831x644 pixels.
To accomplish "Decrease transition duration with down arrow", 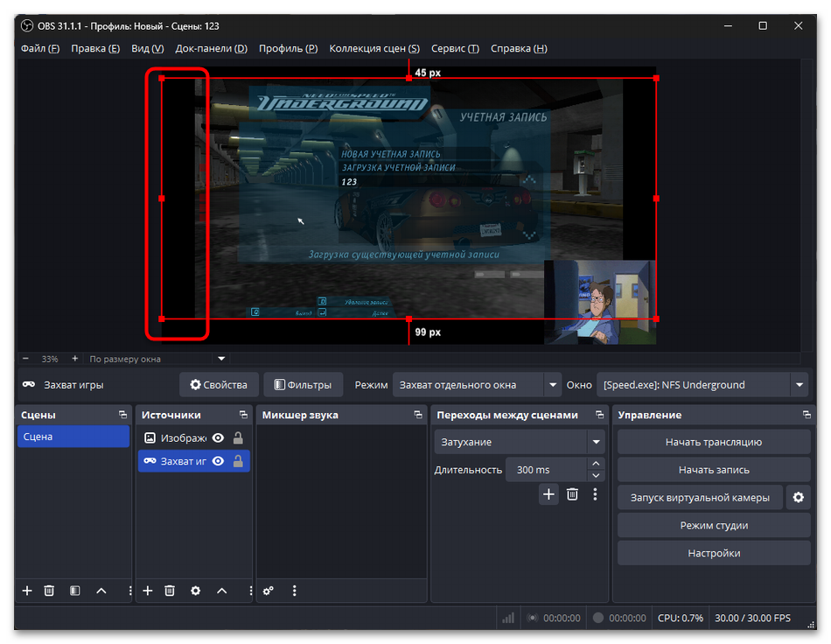I will pyautogui.click(x=596, y=476).
